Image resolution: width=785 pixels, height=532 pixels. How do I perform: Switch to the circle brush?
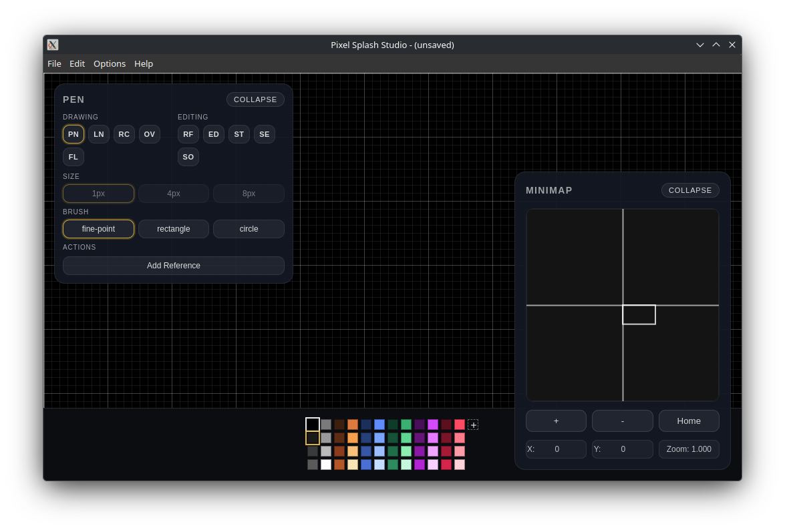[x=249, y=229]
